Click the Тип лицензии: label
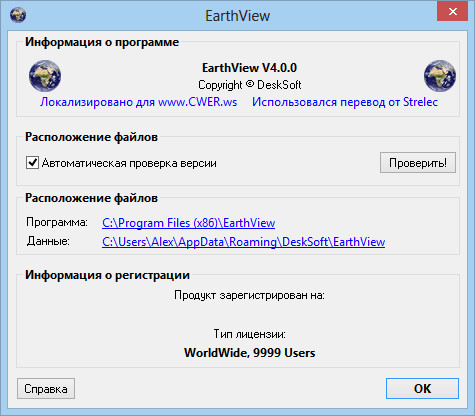Viewport: 475px width, 416px height. [250, 334]
